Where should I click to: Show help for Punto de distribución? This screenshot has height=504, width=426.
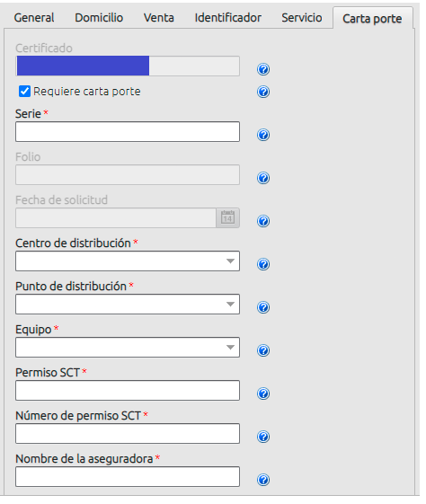263,307
